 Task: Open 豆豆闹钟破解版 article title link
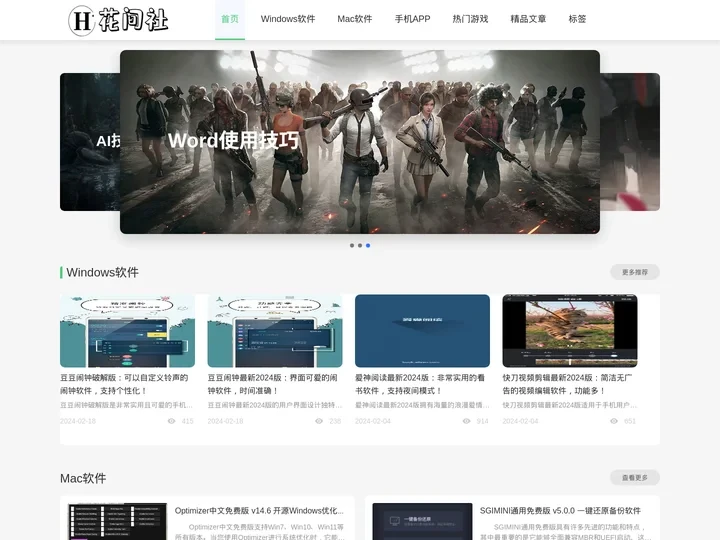(124, 384)
